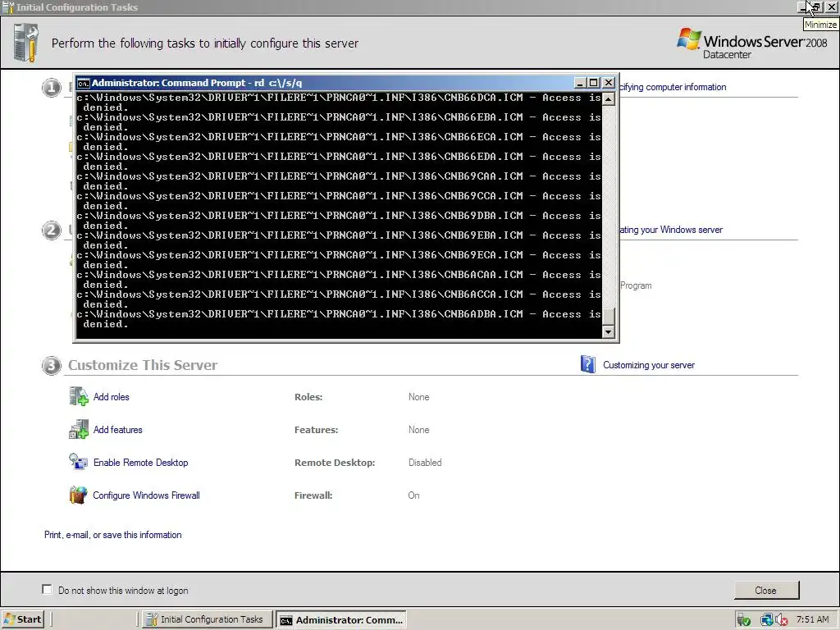
Task: Click the Command Prompt line containing CNB66DCA.ICM
Action: (x=339, y=98)
